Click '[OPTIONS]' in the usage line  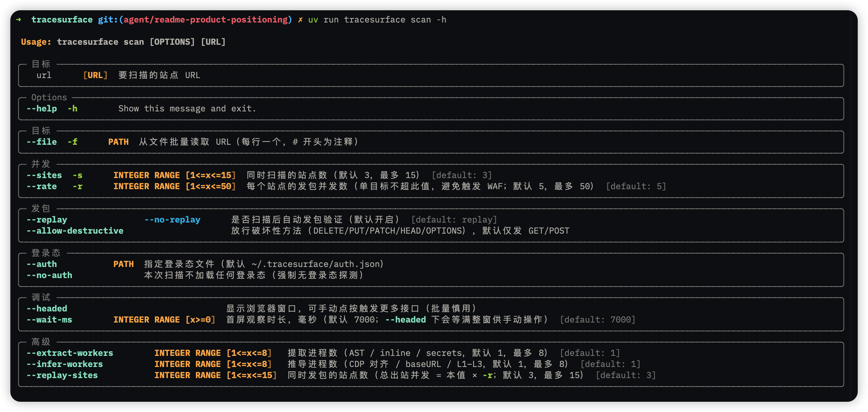tap(172, 42)
